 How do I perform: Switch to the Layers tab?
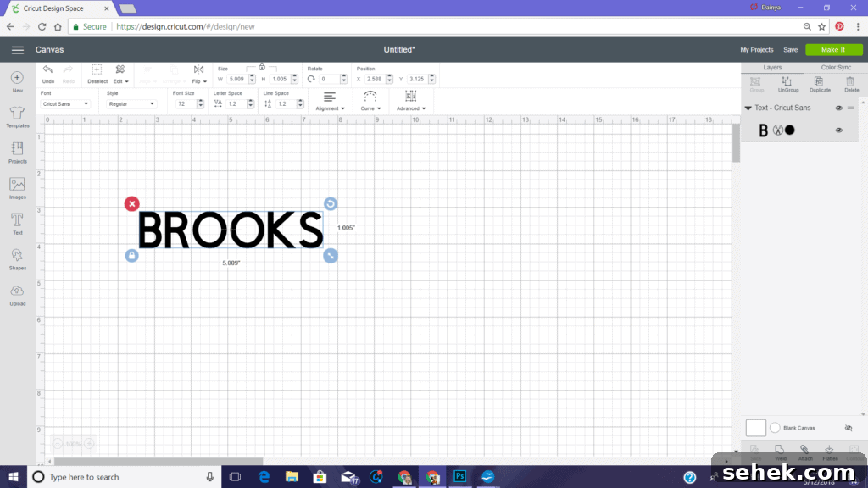(772, 68)
